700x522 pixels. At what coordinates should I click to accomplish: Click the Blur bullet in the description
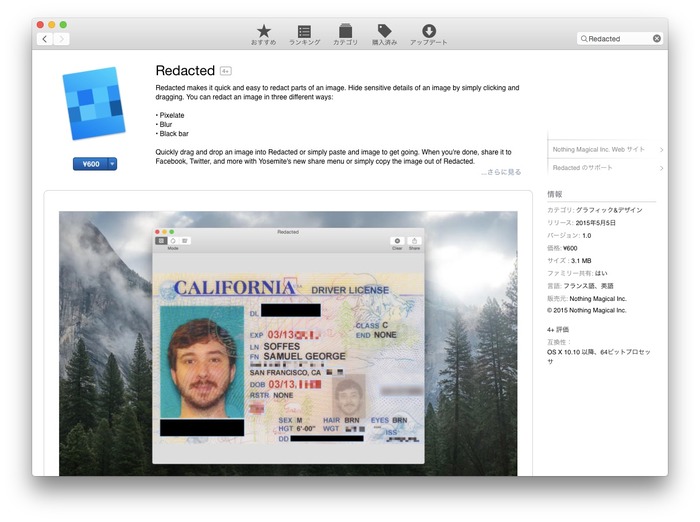(x=164, y=125)
